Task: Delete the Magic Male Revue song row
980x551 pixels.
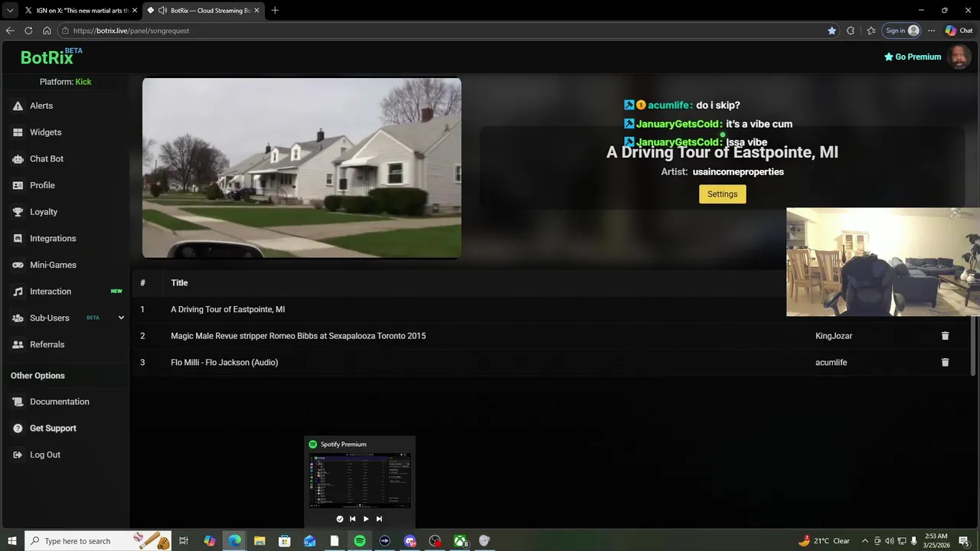Action: coord(945,336)
